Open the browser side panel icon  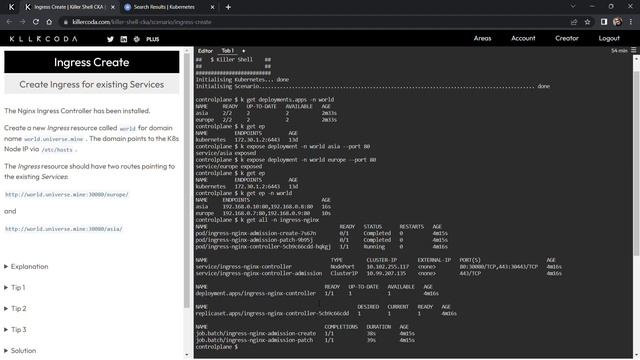point(604,22)
